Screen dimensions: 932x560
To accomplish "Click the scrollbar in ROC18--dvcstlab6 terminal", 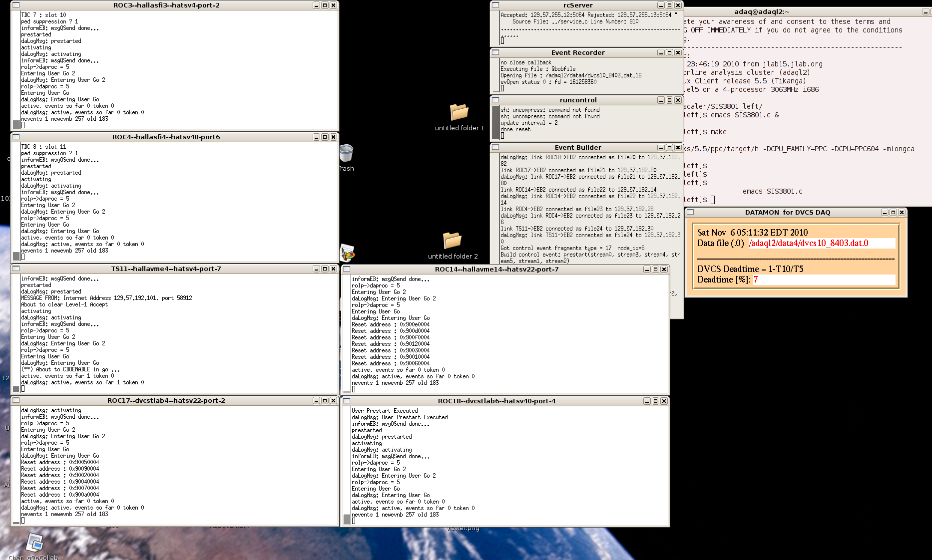I will pos(347,465).
